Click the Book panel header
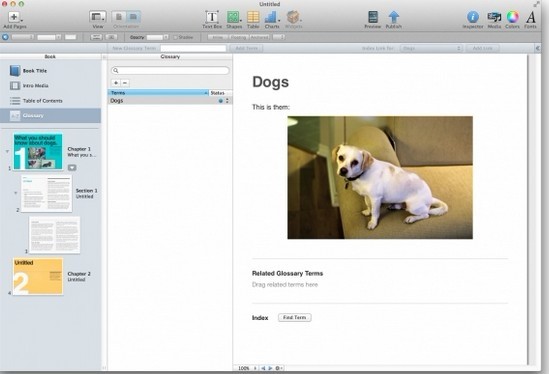Screen dimensions: 549x374 pos(50,56)
